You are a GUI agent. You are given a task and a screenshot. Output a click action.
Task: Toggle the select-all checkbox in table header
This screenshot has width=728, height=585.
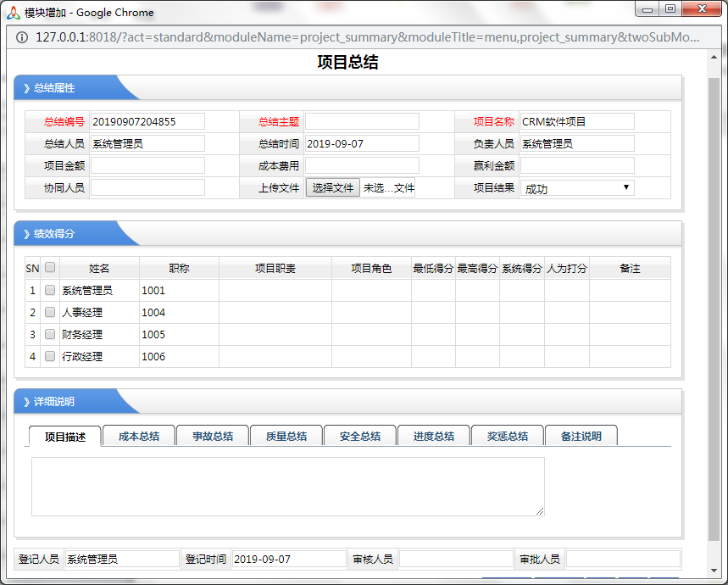click(50, 268)
